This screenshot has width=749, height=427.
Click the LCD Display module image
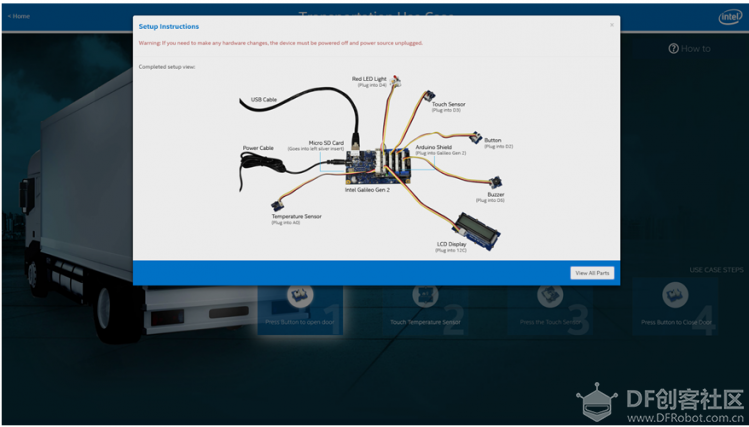pos(476,232)
